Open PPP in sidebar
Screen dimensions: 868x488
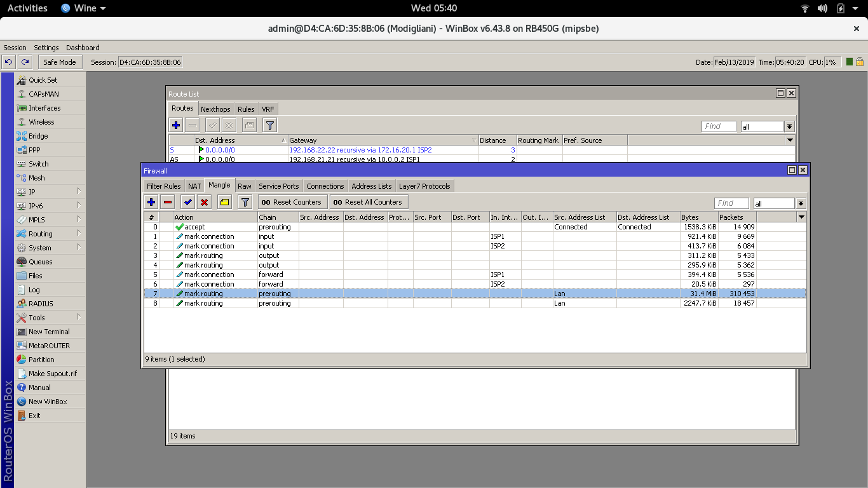34,150
